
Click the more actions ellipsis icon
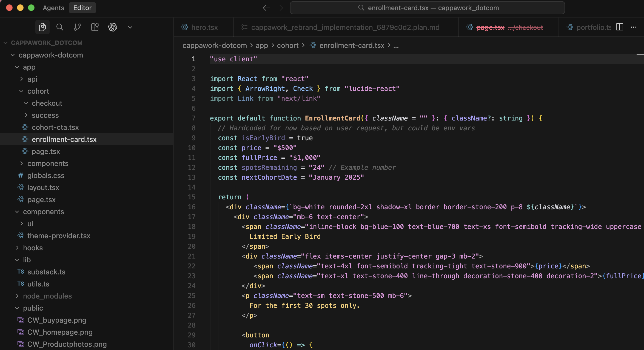(x=634, y=27)
